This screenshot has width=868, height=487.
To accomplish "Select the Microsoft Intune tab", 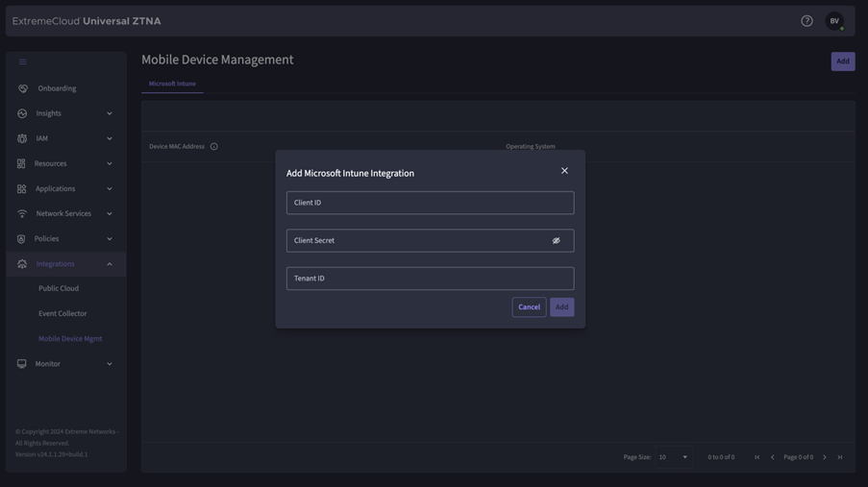I will point(172,84).
